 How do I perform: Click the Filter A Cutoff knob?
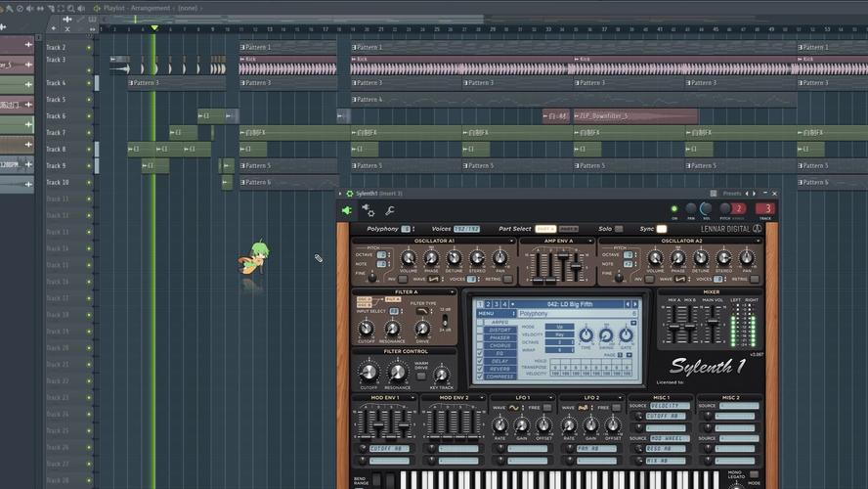coord(366,329)
